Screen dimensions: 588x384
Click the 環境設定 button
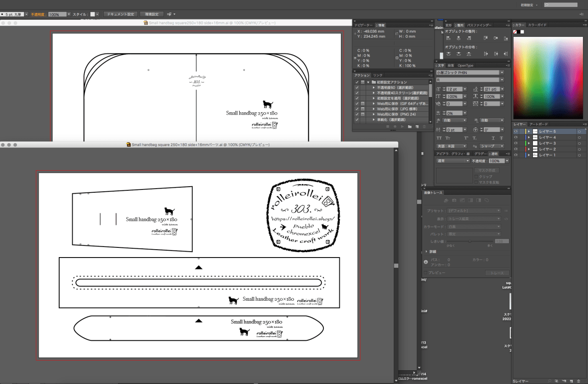(x=152, y=14)
